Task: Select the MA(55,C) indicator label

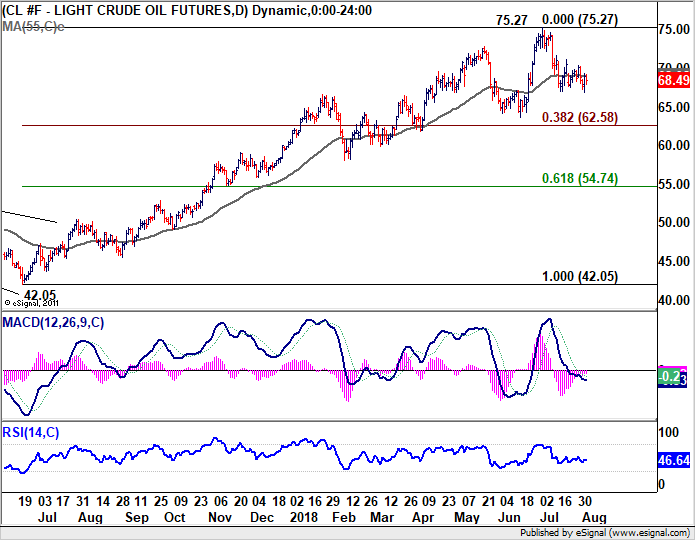Action: [33, 27]
